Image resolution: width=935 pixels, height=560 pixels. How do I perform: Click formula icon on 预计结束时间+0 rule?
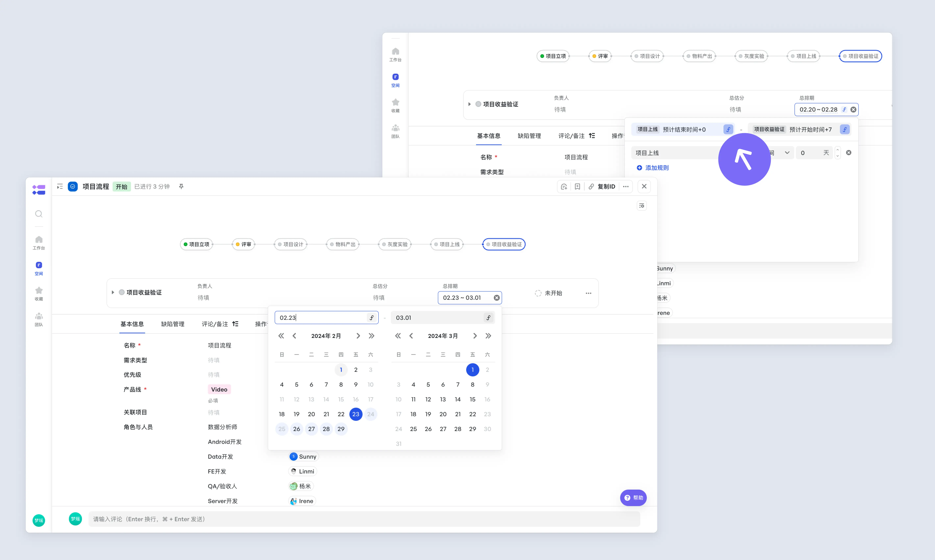click(728, 129)
